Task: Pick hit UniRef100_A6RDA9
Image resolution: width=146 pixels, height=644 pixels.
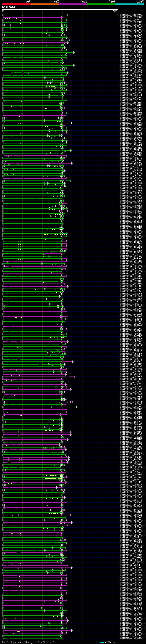Action: (x=131, y=48)
